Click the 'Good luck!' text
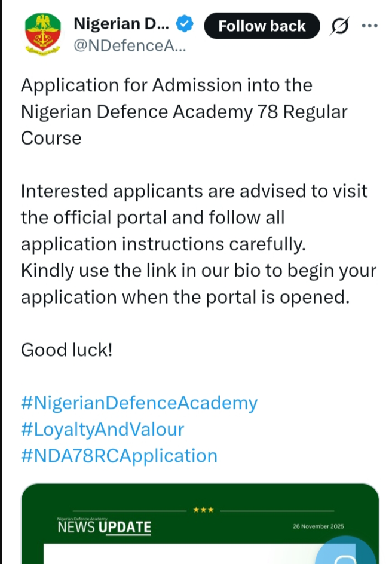Screen dimensions: 392x564 [66, 350]
